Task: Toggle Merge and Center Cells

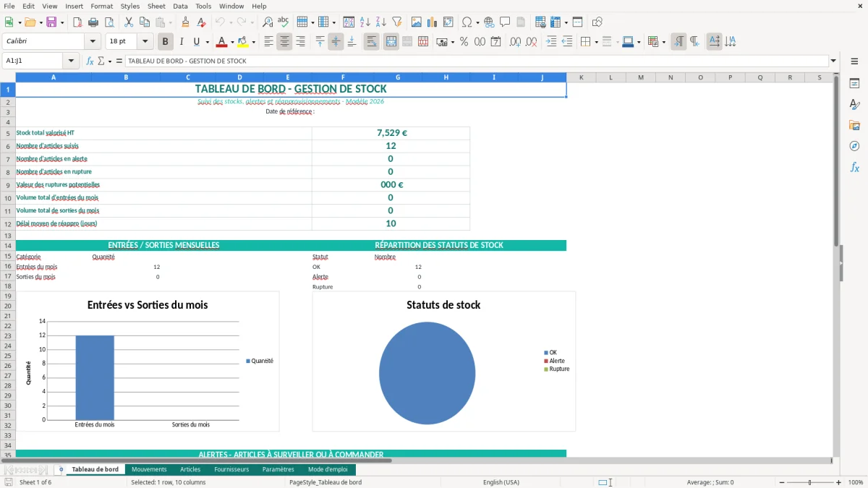Action: tap(391, 42)
